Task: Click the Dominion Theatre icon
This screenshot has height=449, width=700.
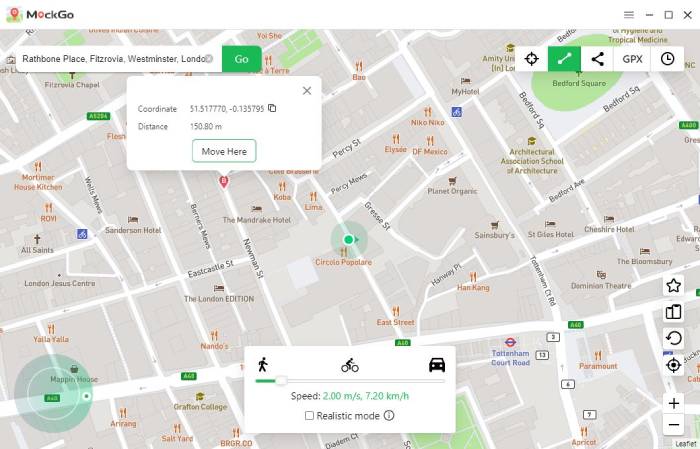Action: point(601,274)
